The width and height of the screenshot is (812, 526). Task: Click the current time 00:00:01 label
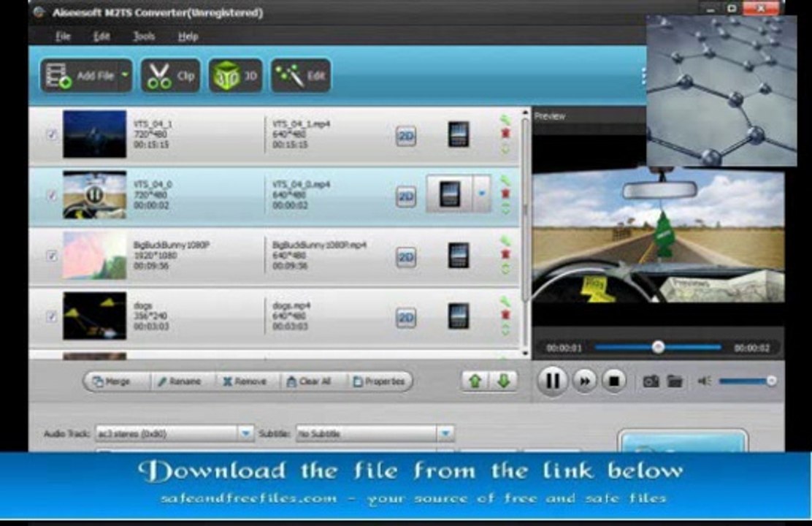564,348
